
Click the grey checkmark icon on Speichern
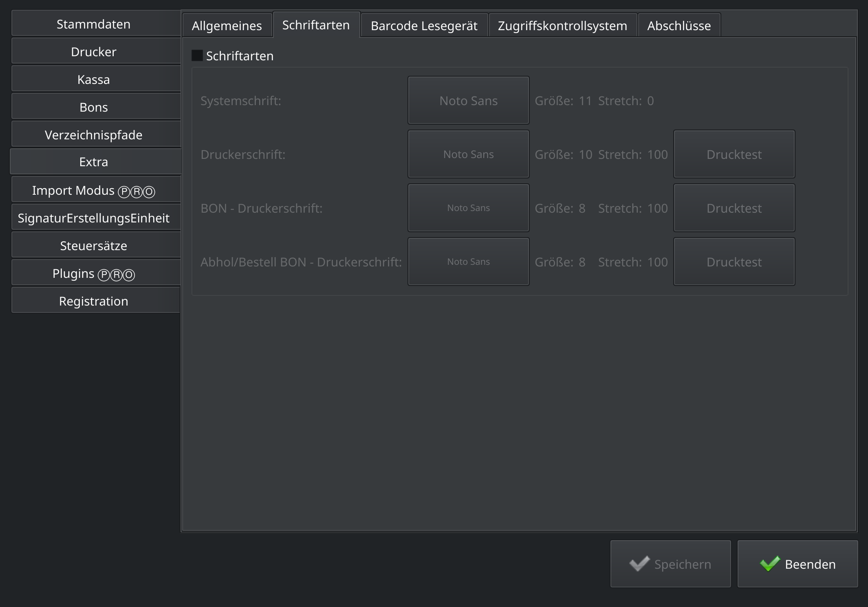coord(639,564)
